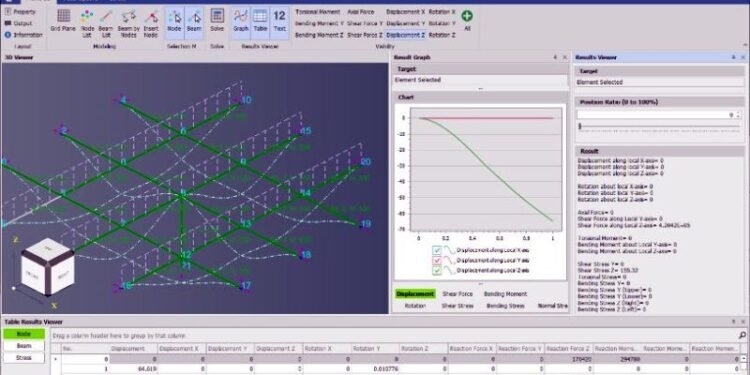Show Bending Moment Z visibility
750x375 pixels.
(319, 35)
